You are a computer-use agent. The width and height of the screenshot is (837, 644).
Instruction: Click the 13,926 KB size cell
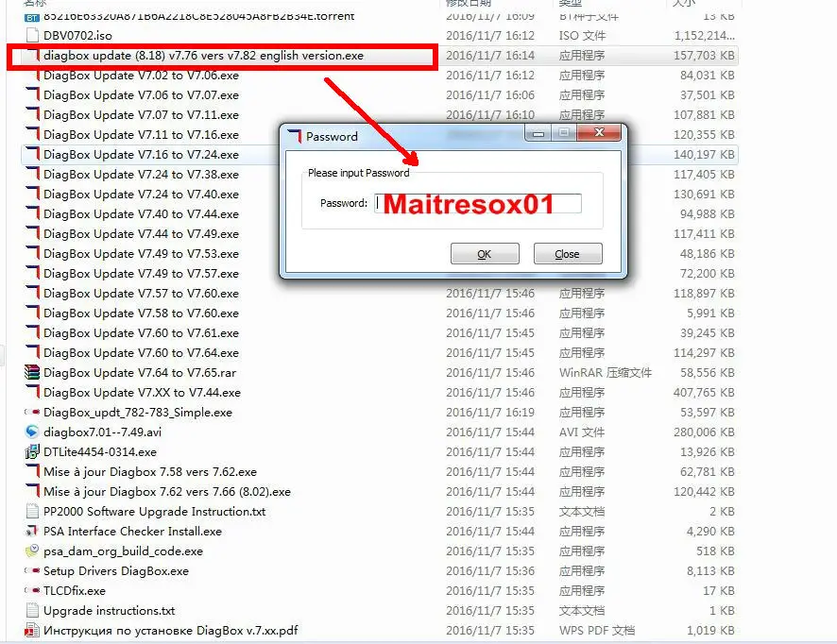pyautogui.click(x=707, y=452)
